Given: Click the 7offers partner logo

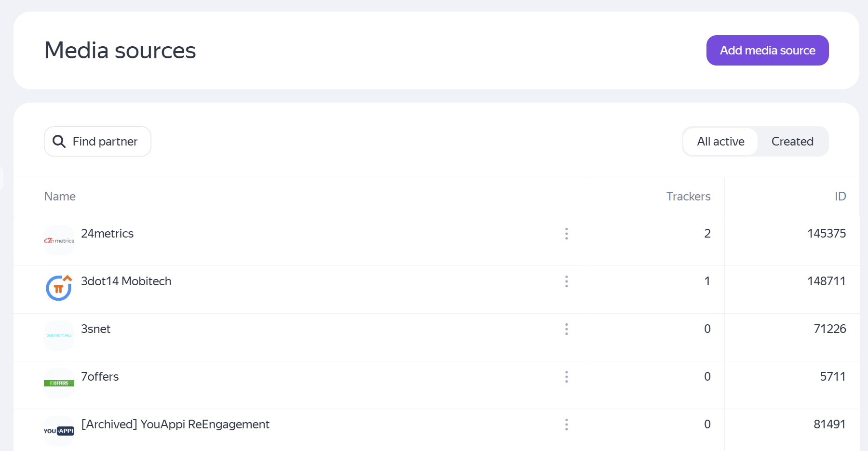Looking at the screenshot, I should (x=59, y=383).
